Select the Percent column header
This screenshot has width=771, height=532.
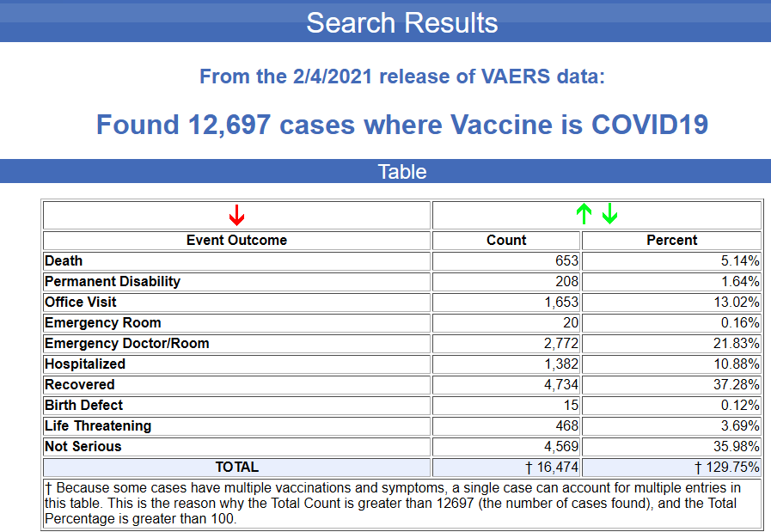(x=671, y=241)
